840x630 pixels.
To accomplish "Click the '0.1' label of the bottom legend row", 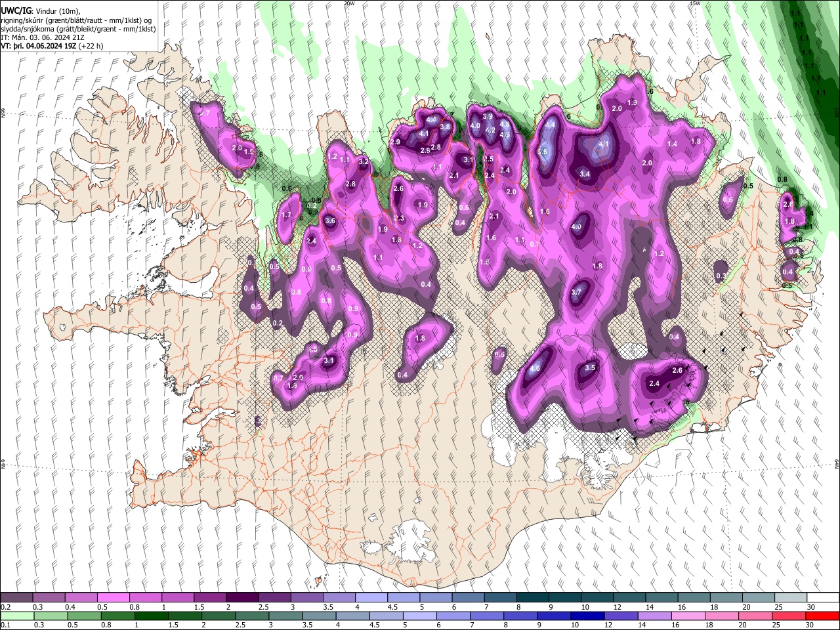I will click(x=5, y=625).
